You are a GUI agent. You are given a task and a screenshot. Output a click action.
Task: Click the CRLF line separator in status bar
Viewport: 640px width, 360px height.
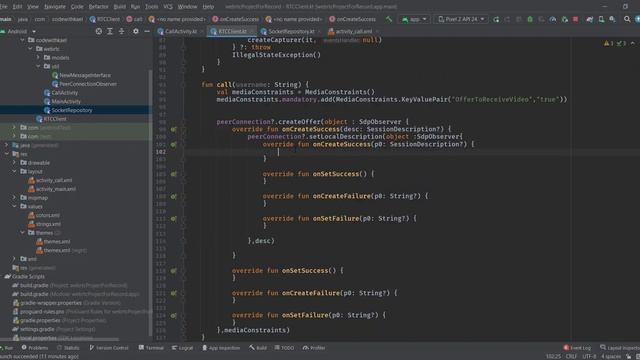pos(571,356)
